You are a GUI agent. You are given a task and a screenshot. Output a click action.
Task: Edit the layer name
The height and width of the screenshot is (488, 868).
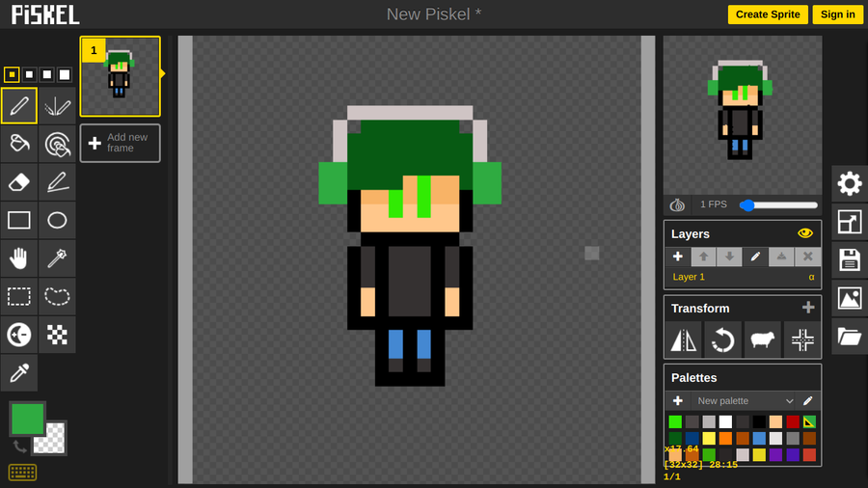[x=755, y=257]
